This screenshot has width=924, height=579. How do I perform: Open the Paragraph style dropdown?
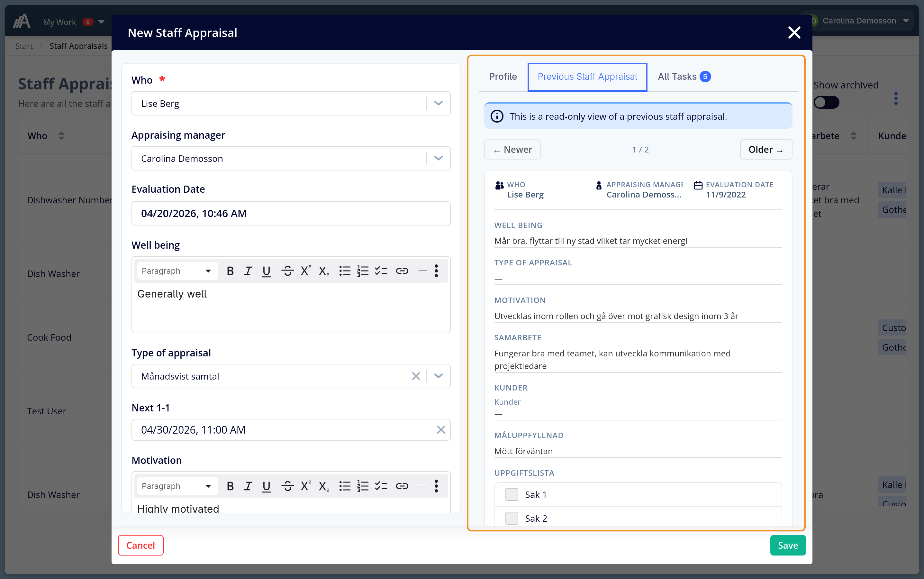(x=177, y=271)
